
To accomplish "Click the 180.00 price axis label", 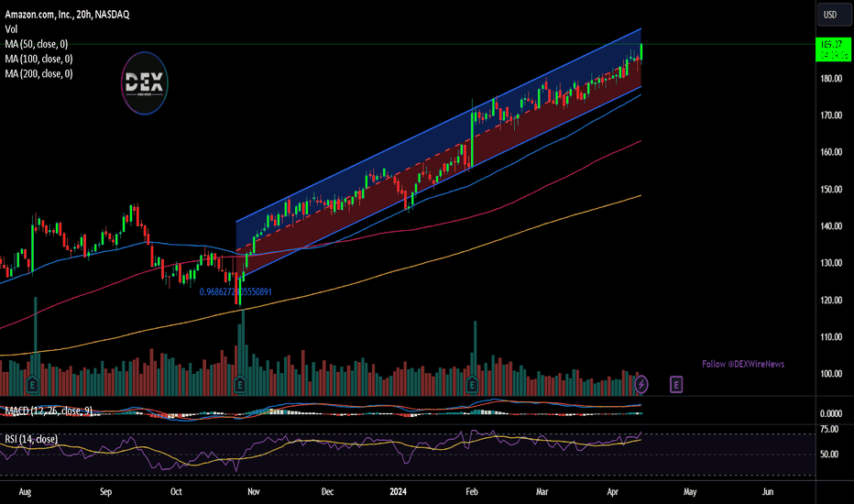I will pos(831,79).
